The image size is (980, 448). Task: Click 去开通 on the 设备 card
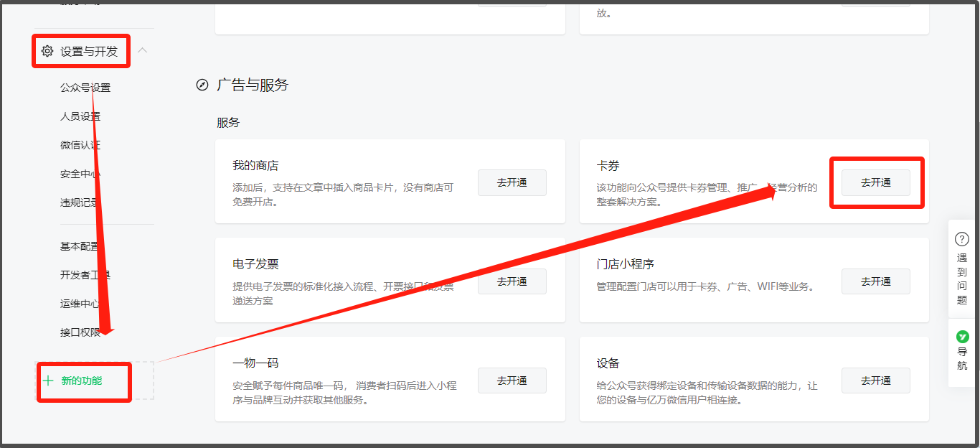[876, 381]
